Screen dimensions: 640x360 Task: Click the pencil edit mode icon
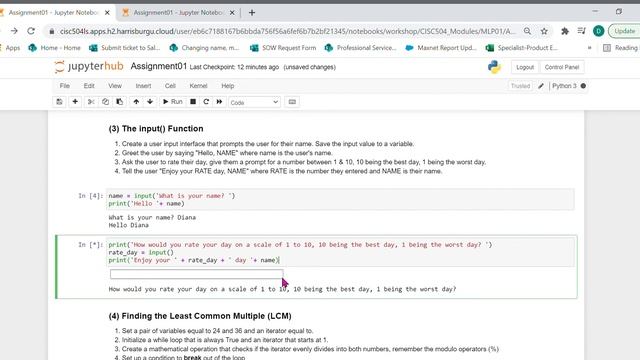click(541, 86)
